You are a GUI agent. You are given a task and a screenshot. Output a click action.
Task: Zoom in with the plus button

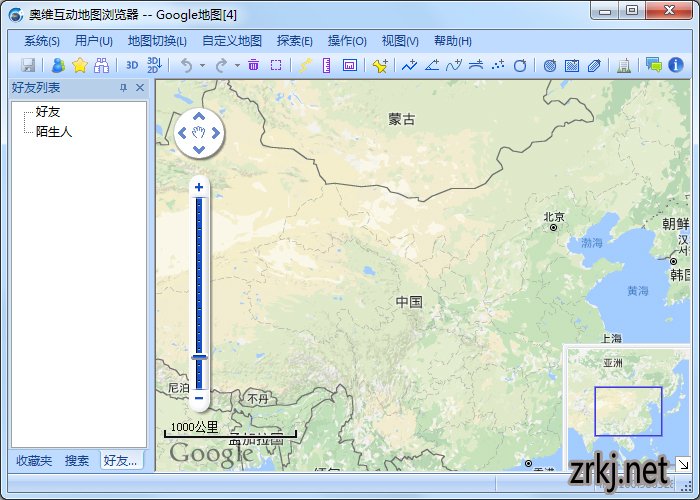pos(199,188)
